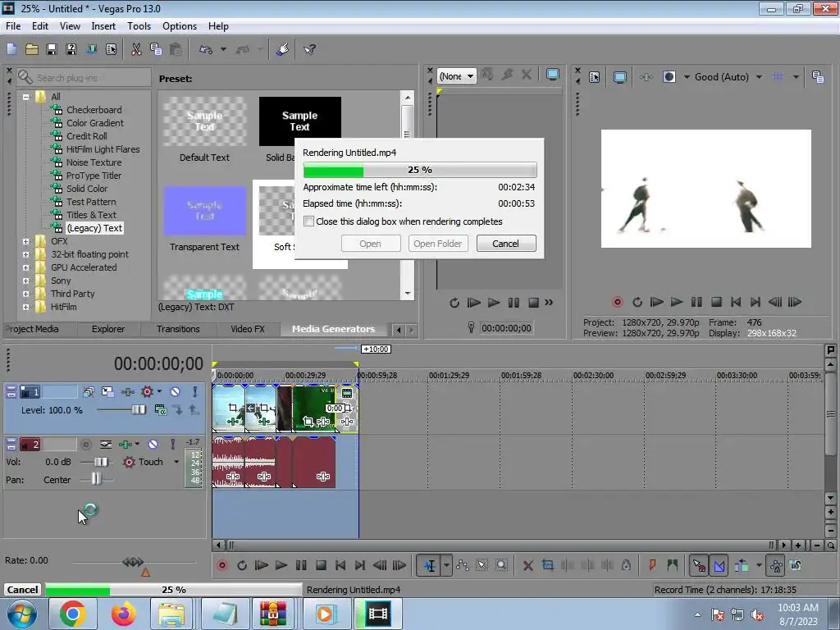Open the Options menu
This screenshot has height=630, width=840.
[x=180, y=25]
